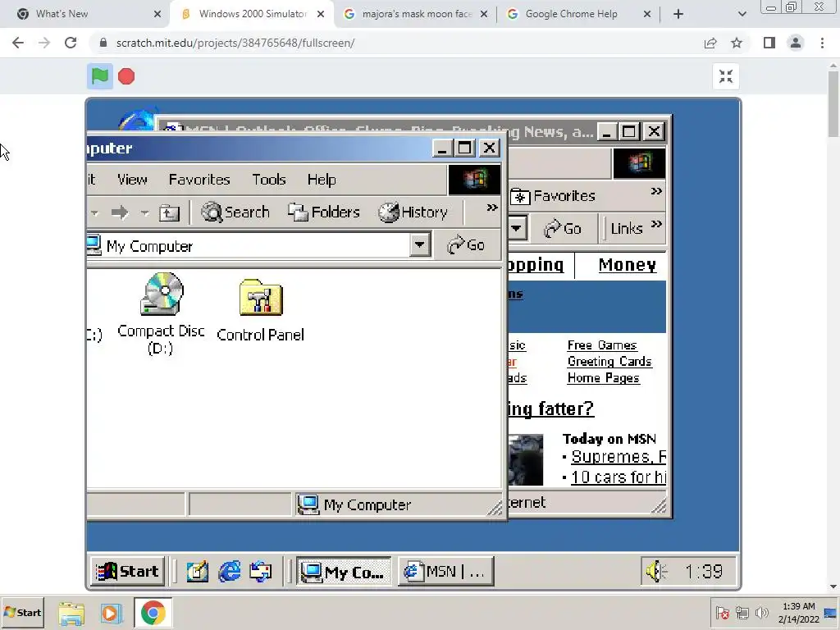Toggle Chrome side panel

point(769,43)
